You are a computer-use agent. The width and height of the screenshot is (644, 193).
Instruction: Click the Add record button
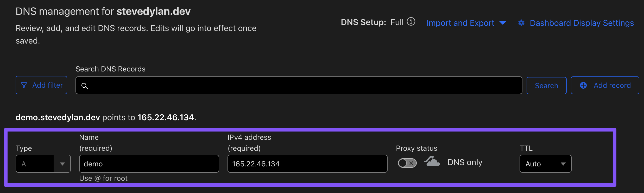[x=605, y=85]
